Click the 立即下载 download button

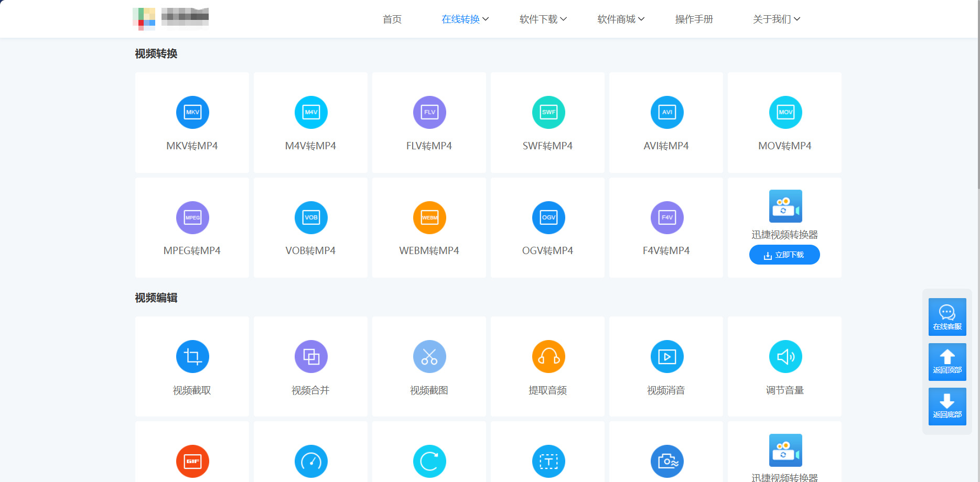tap(784, 255)
